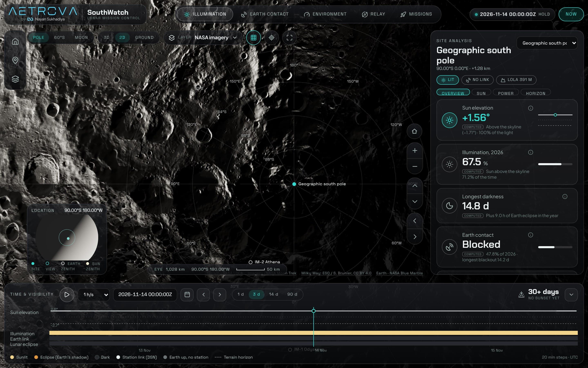Select the 60°S view mode
Image resolution: width=588 pixels, height=368 pixels.
coord(59,37)
